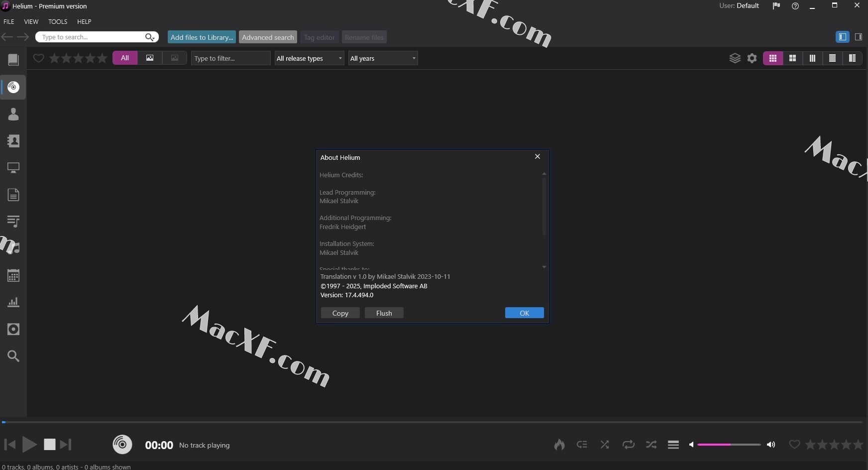Open settings gear in view toolbar
This screenshot has height=470, width=868.
[x=752, y=58]
